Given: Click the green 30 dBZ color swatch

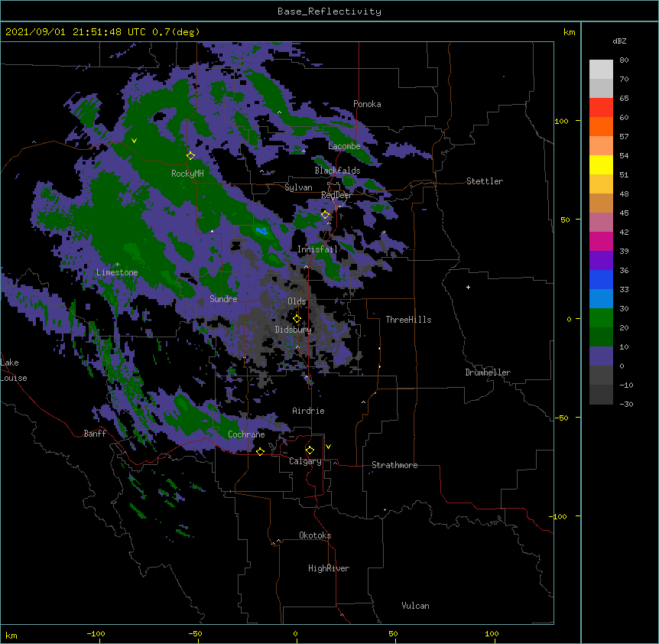Looking at the screenshot, I should [x=601, y=318].
